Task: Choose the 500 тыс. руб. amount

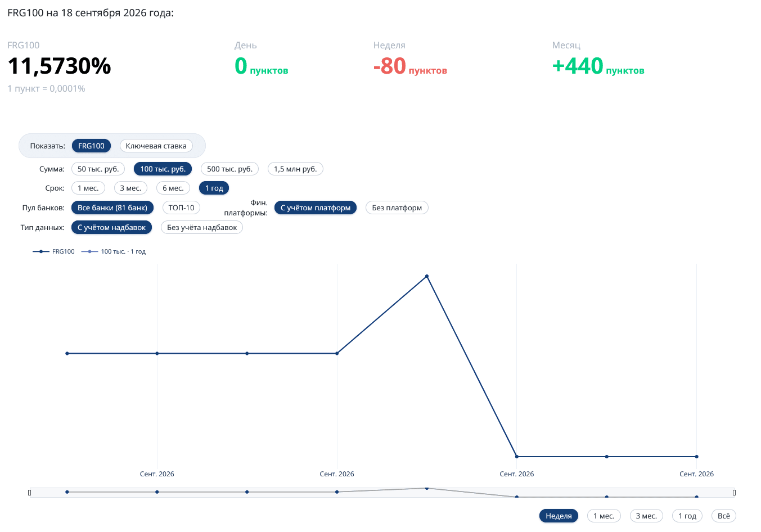Action: click(229, 169)
